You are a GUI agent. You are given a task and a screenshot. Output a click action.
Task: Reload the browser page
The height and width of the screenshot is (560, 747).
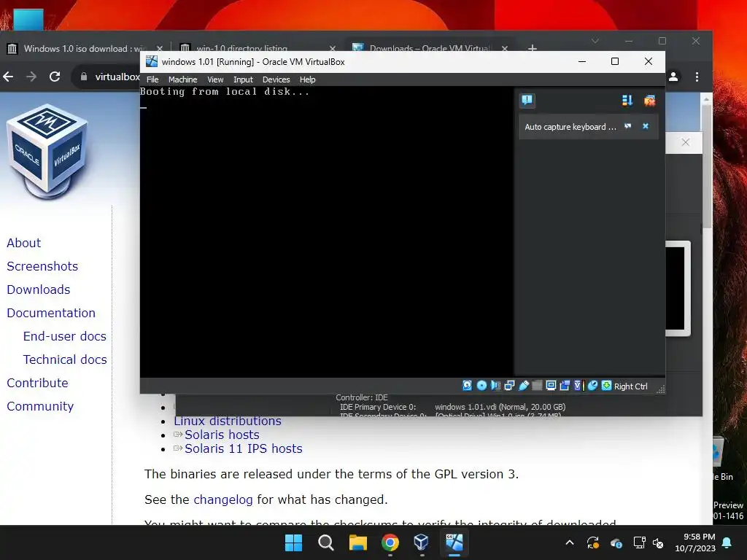pos(55,76)
